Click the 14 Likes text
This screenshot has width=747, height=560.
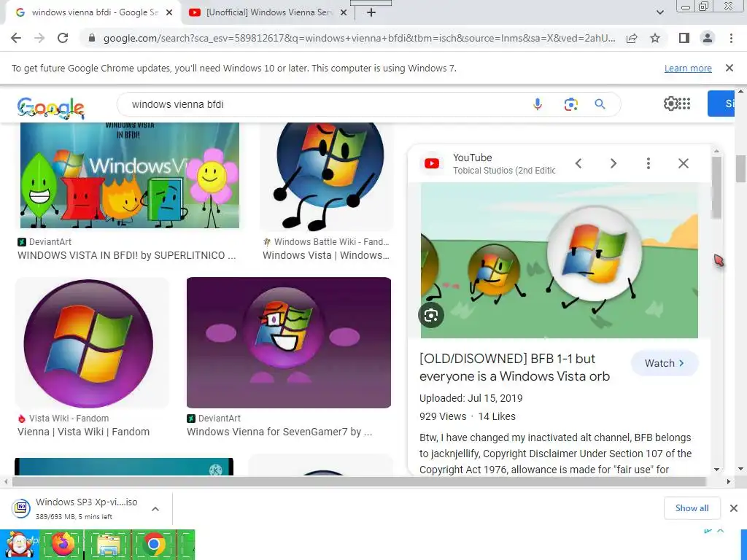(496, 416)
